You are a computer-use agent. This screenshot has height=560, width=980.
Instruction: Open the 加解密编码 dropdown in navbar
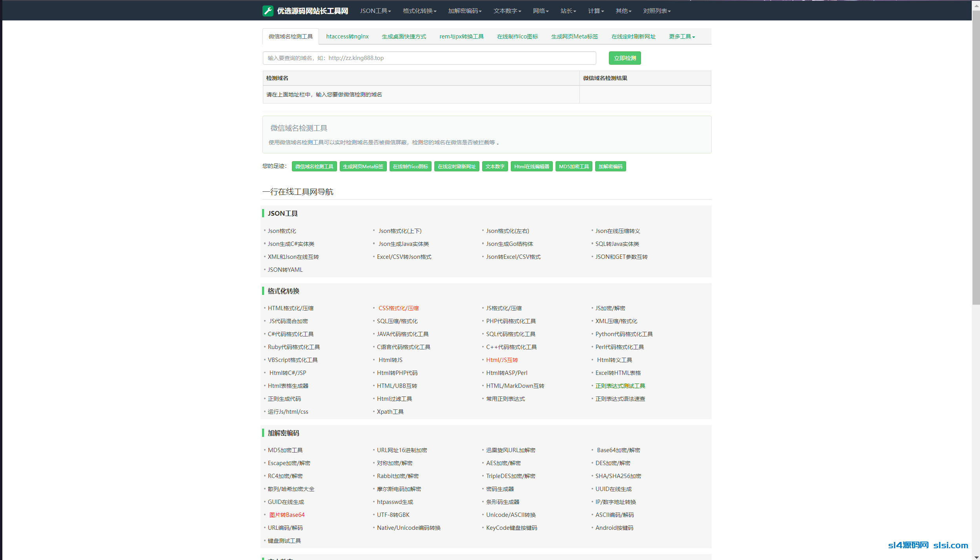coord(465,11)
